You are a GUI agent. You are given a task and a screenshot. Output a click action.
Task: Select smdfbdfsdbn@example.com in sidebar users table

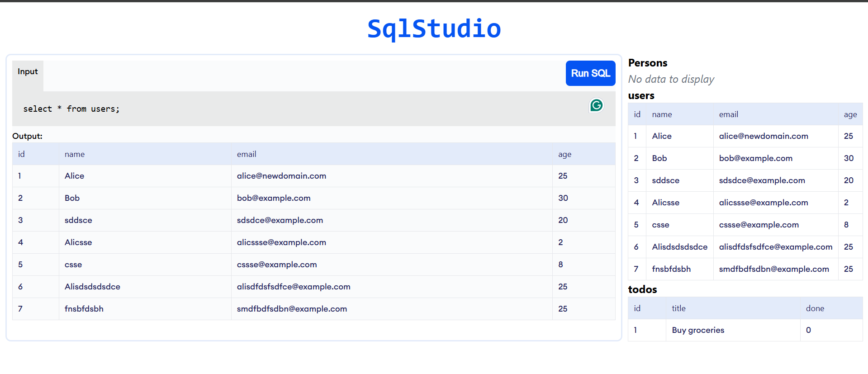(776, 269)
